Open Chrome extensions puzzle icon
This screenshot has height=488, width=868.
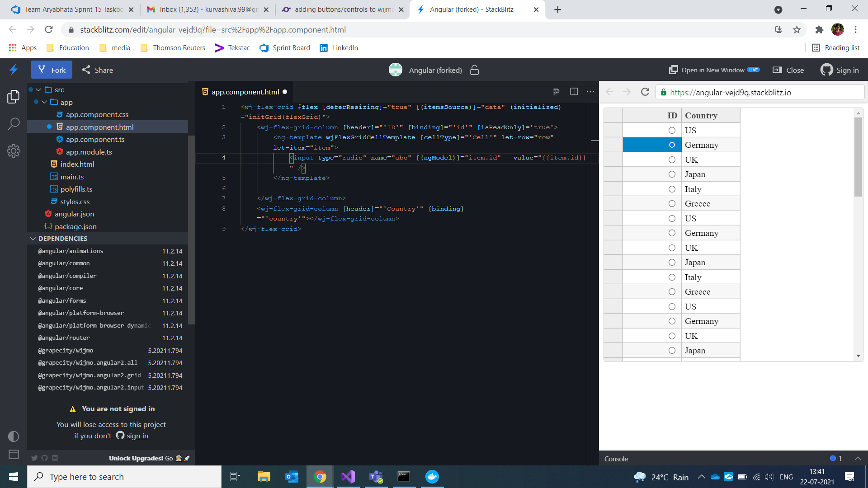[819, 30]
